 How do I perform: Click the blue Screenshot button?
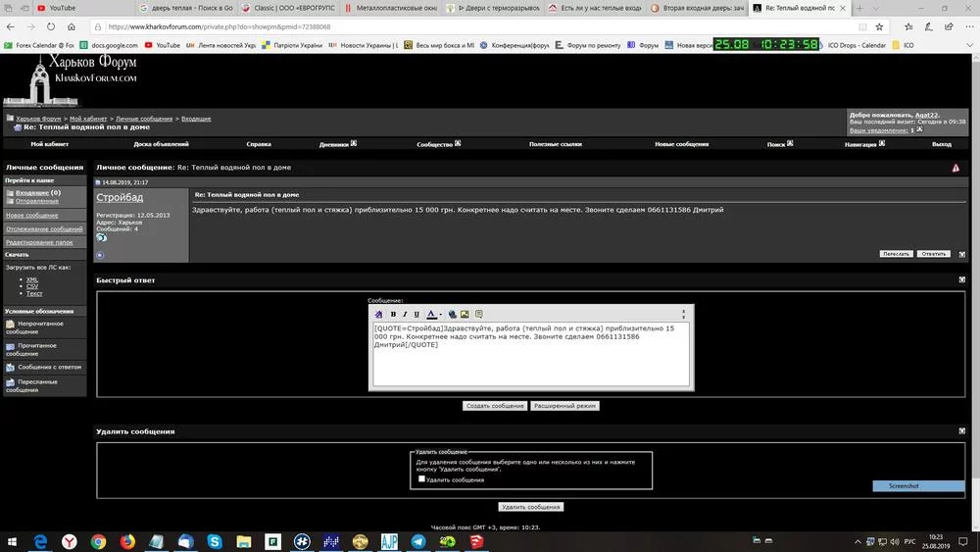pos(918,485)
